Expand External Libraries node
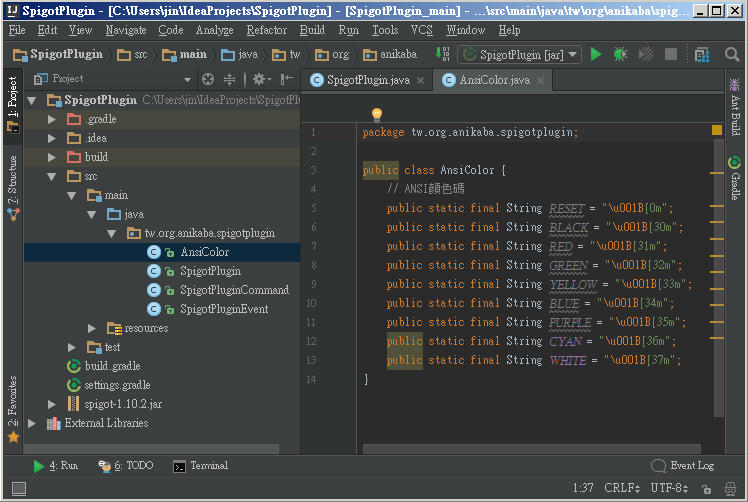The width and height of the screenshot is (748, 502). coord(32,423)
